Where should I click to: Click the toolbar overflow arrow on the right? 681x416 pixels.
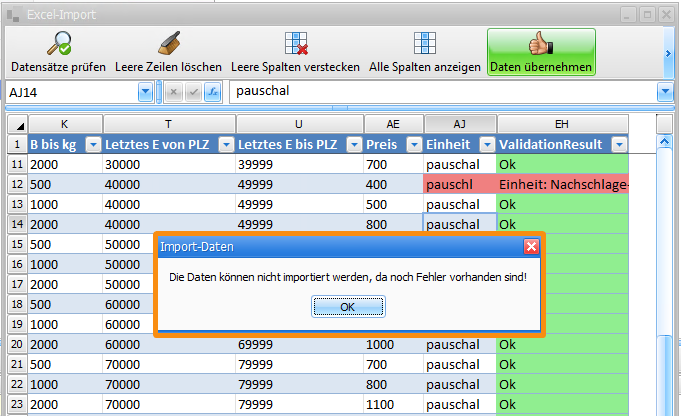[x=668, y=53]
